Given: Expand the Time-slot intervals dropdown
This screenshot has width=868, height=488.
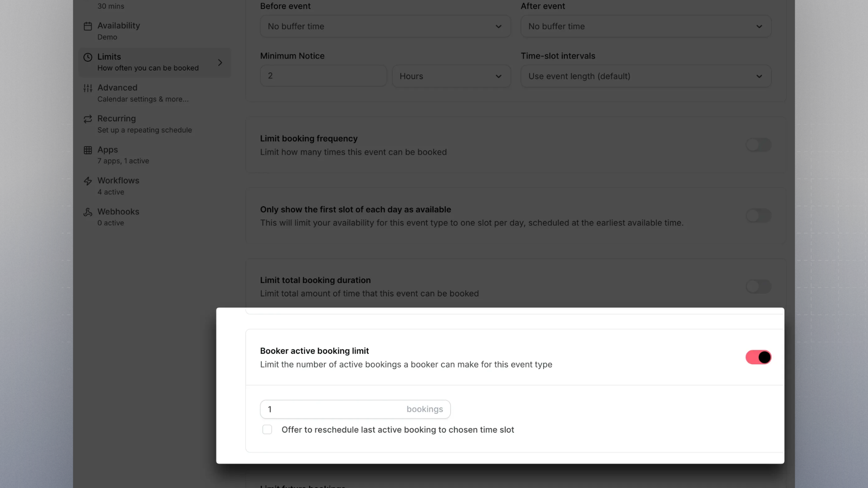Looking at the screenshot, I should click(x=646, y=76).
